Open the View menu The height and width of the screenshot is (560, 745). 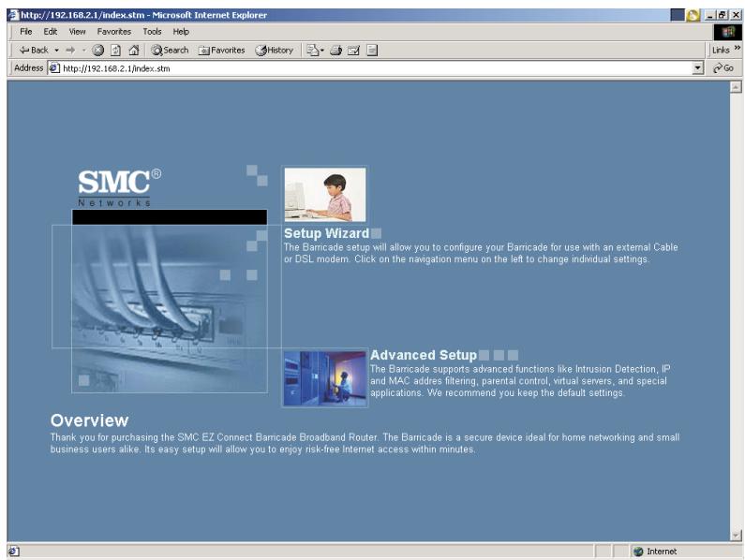[77, 31]
